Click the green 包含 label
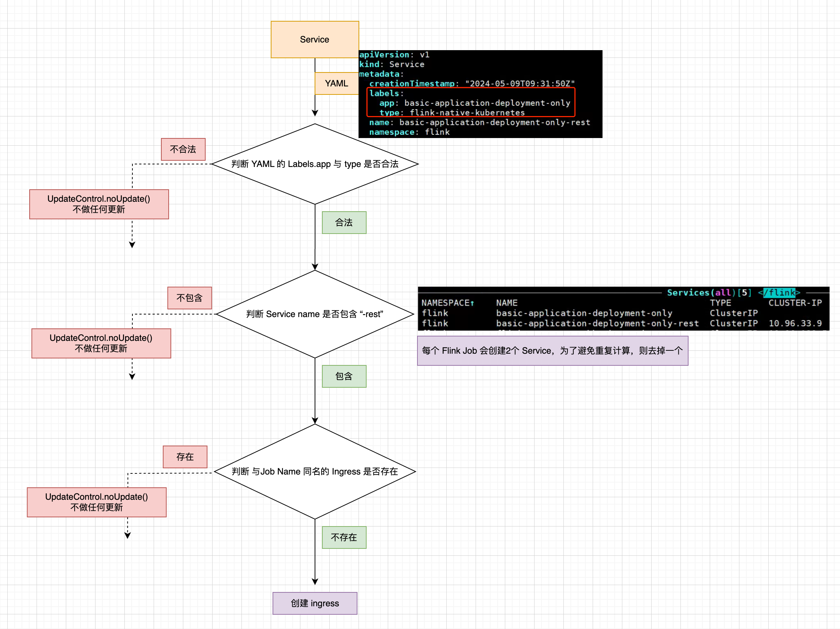840x629 pixels. (344, 376)
